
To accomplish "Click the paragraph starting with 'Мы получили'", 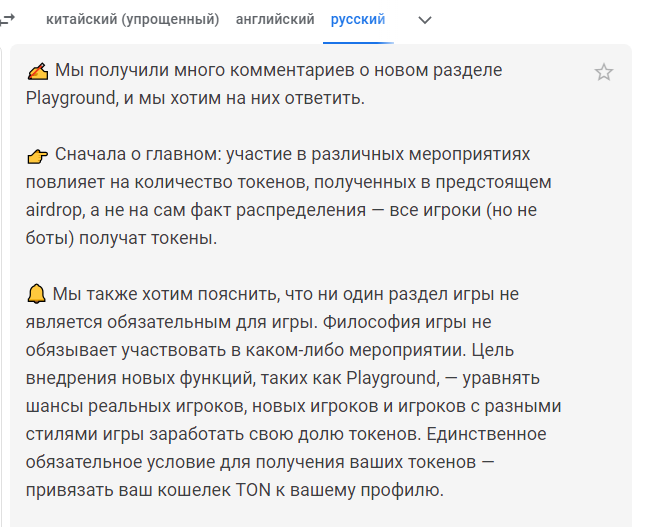I will coord(264,84).
